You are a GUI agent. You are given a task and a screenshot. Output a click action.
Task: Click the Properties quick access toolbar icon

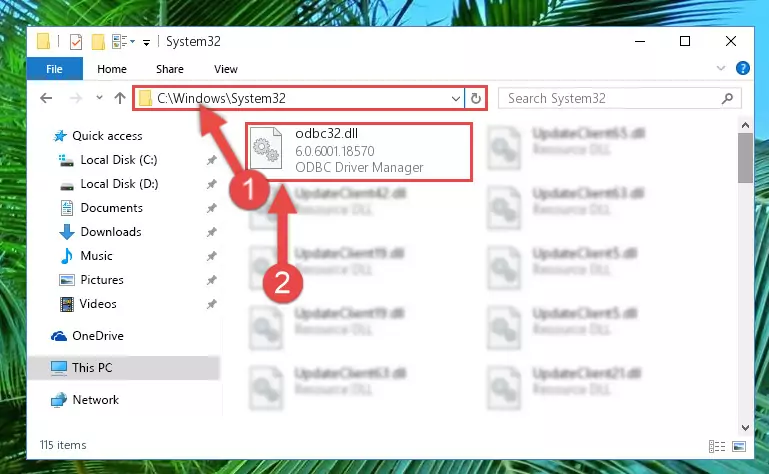click(76, 42)
